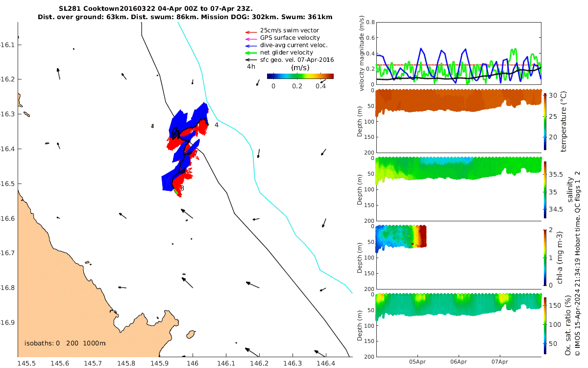Screen dimensions: 588x368
Task: Click the '0.6' tick on velocity magnitude axis
Action: (x=370, y=38)
